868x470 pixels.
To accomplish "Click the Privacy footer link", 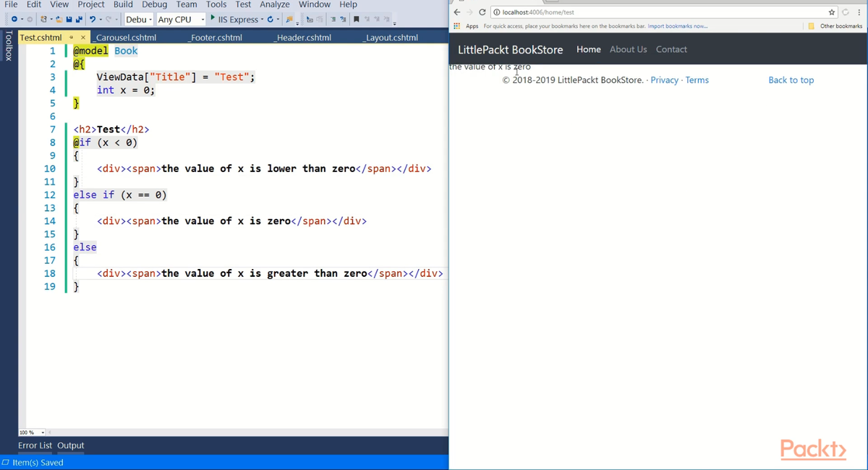I will point(664,80).
